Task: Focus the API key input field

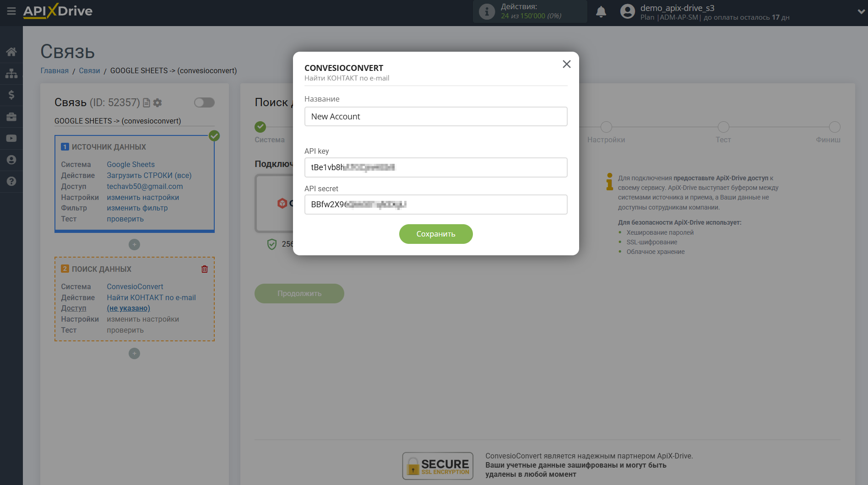Action: tap(435, 167)
